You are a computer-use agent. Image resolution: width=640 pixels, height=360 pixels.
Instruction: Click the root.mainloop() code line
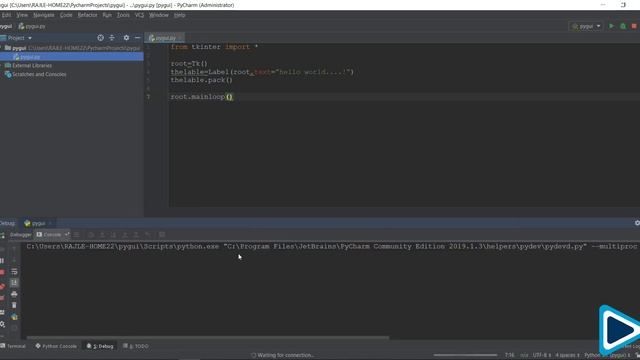click(x=202, y=97)
